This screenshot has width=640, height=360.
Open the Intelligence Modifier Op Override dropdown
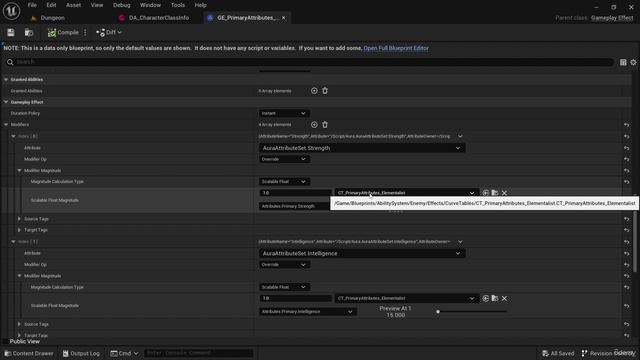pyautogui.click(x=284, y=264)
